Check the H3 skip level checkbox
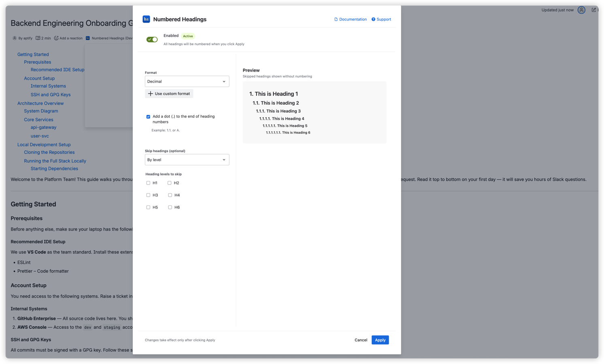Image resolution: width=604 pixels, height=364 pixels. 148,195
